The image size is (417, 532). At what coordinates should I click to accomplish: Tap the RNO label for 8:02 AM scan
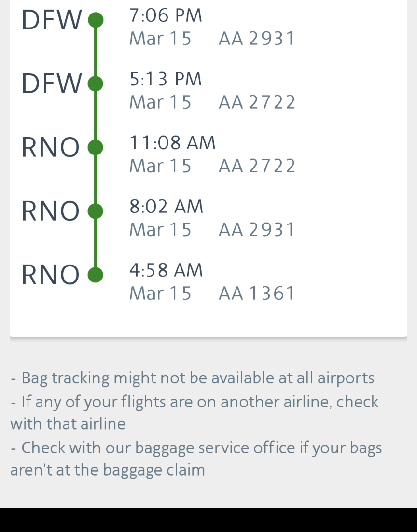51,211
